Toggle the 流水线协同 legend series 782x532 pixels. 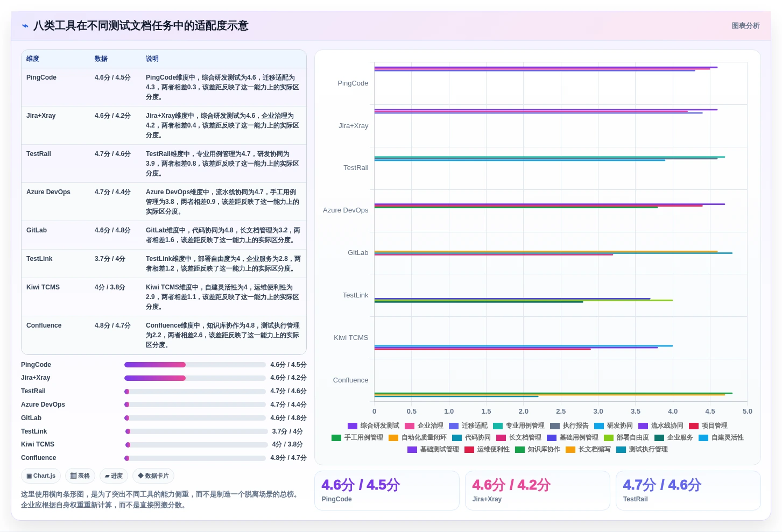pos(661,425)
